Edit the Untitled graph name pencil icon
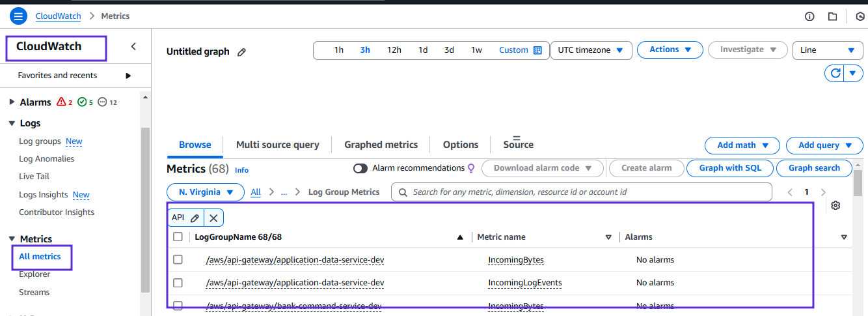 click(x=241, y=52)
